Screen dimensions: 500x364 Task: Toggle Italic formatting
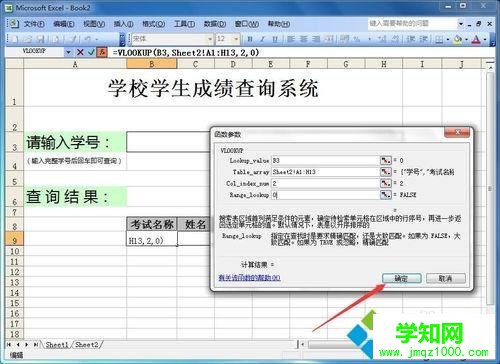(x=262, y=39)
